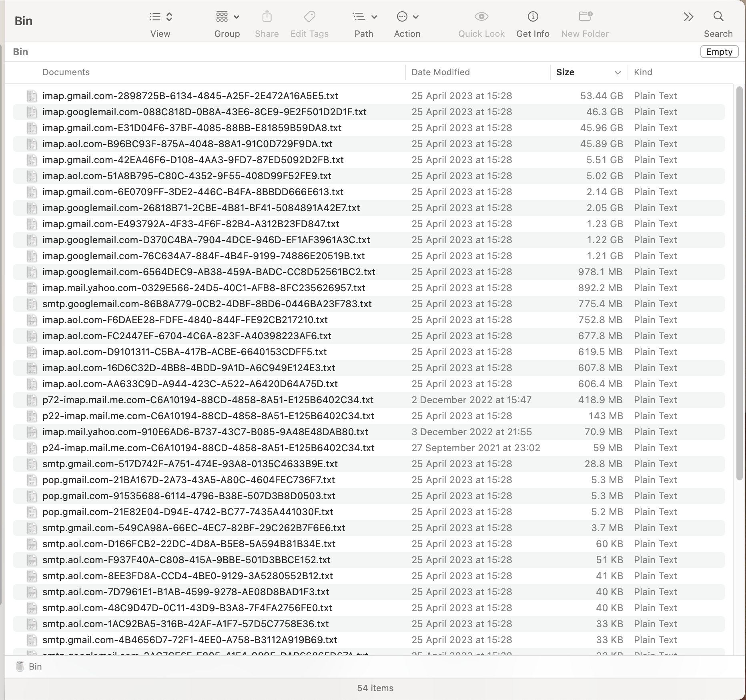
Task: Select smtp.aol.com-D166FCB2 file name
Action: click(x=189, y=544)
